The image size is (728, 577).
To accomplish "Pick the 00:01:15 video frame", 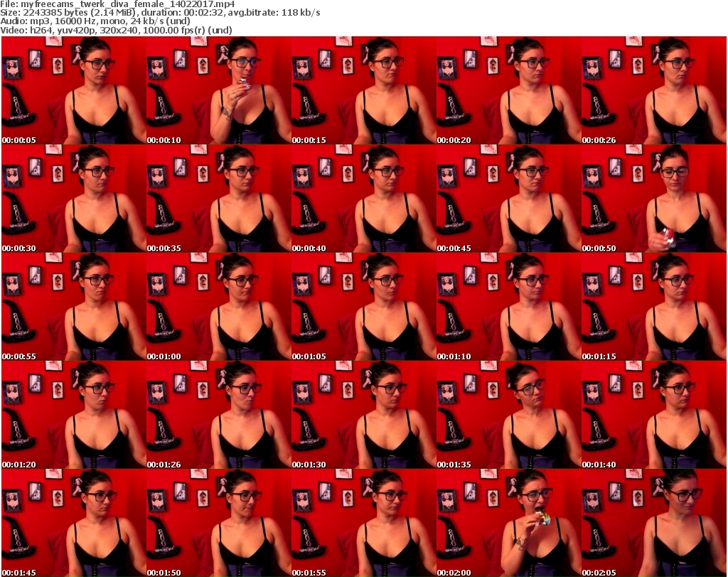I will tap(653, 307).
